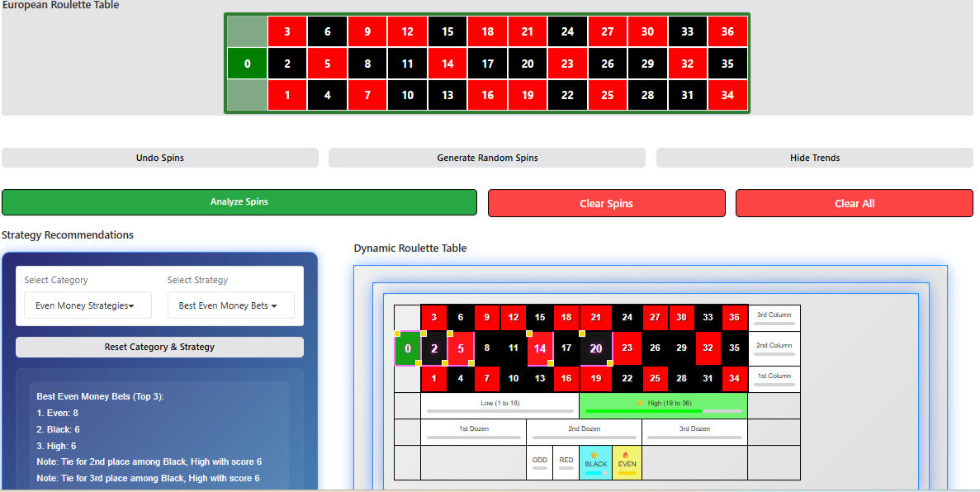
Task: Open the Even Money Strategies category dropdown
Action: pos(88,305)
